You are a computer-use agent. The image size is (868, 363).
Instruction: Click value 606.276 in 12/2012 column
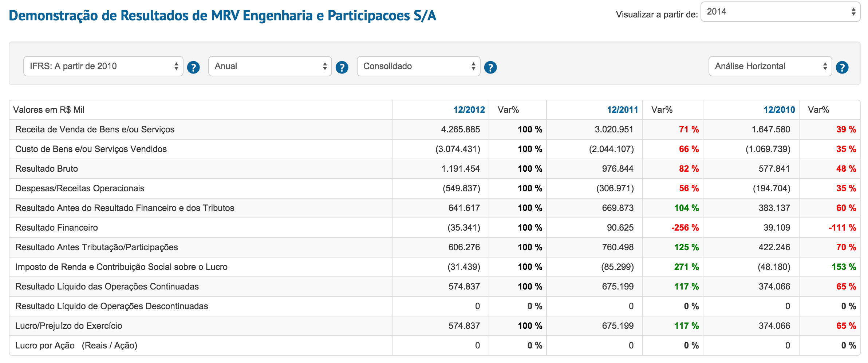(x=464, y=247)
